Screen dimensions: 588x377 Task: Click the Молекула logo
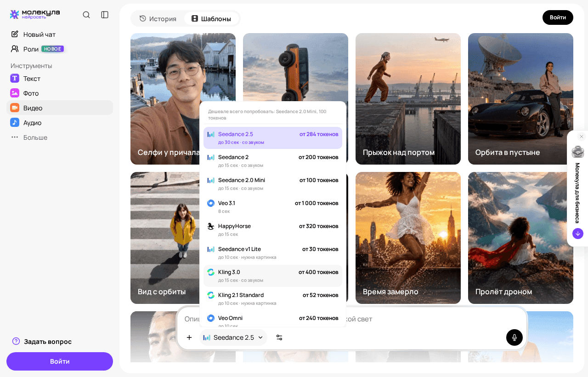pos(35,14)
